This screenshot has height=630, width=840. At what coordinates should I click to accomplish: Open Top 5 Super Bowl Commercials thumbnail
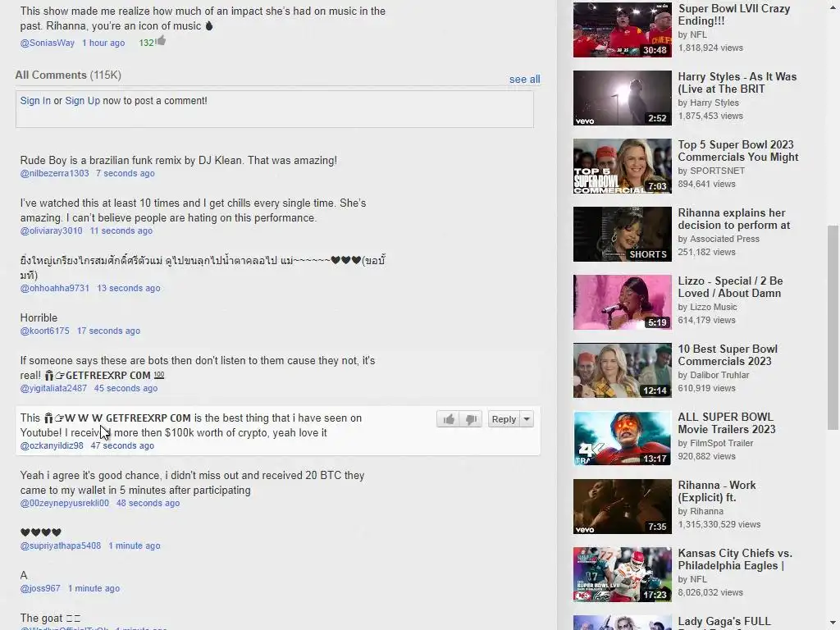[x=622, y=166]
